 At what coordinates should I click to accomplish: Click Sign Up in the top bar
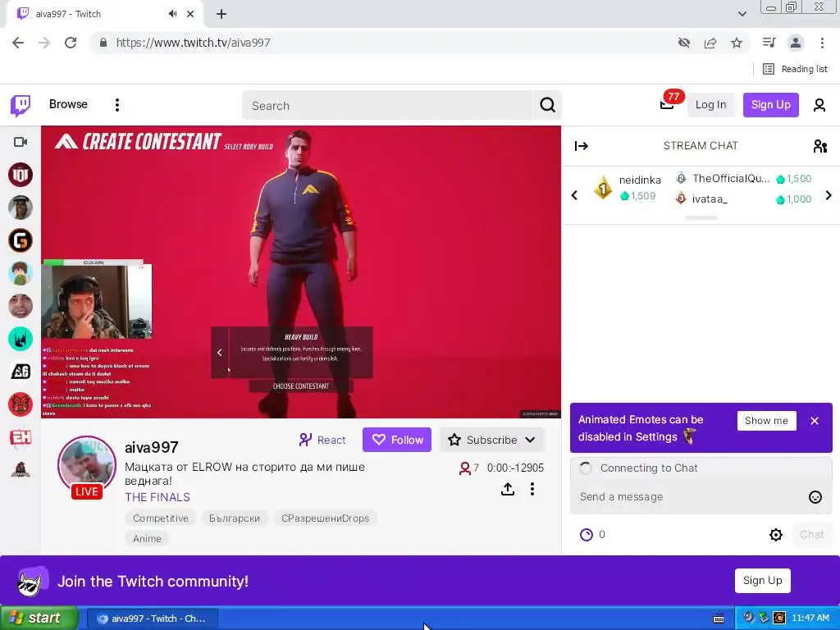pyautogui.click(x=770, y=105)
